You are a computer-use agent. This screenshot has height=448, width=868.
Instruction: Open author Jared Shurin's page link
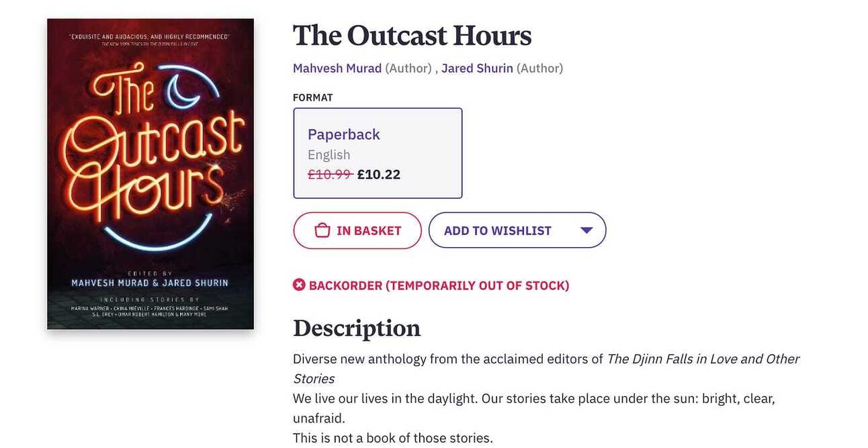(x=477, y=68)
